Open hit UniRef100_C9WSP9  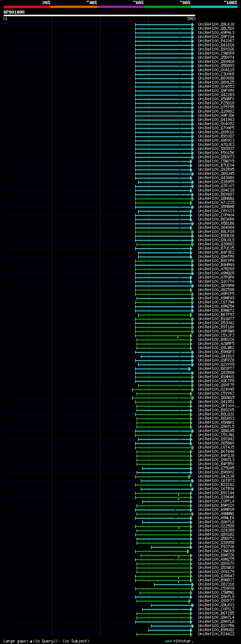tap(216, 53)
